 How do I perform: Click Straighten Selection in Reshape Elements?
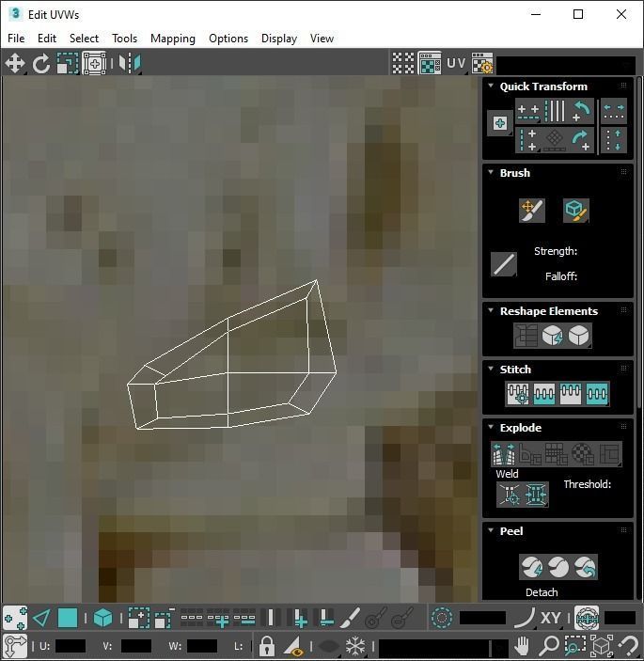pyautogui.click(x=526, y=336)
